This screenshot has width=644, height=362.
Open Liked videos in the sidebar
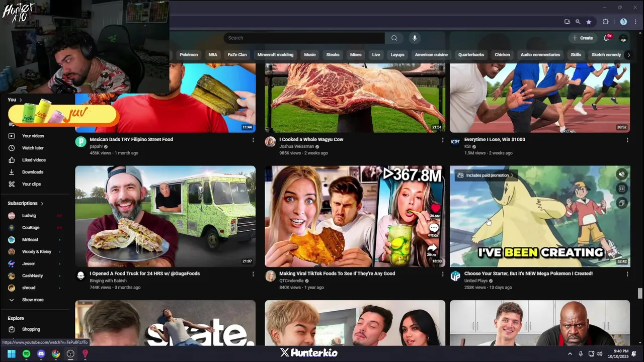pos(34,160)
